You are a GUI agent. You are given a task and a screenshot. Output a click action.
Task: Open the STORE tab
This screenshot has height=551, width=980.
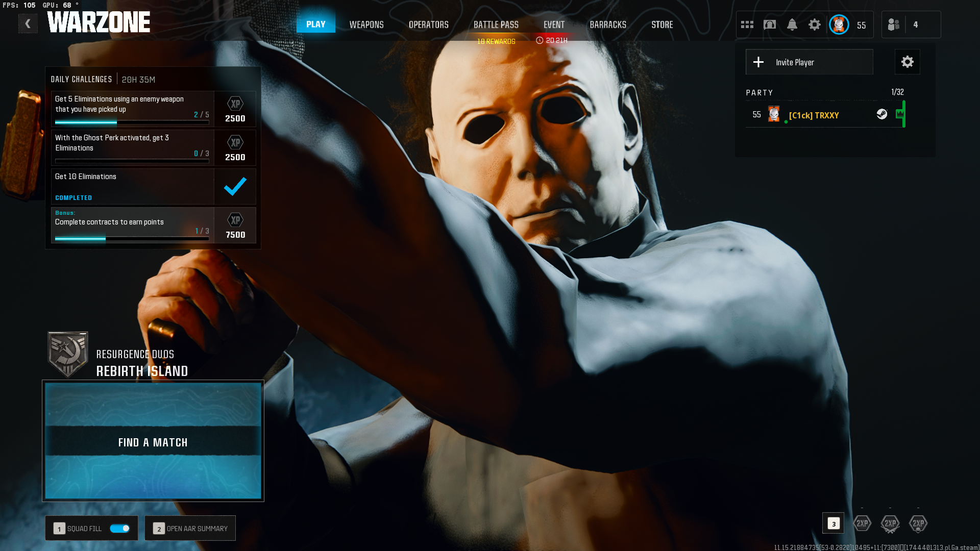tap(662, 24)
